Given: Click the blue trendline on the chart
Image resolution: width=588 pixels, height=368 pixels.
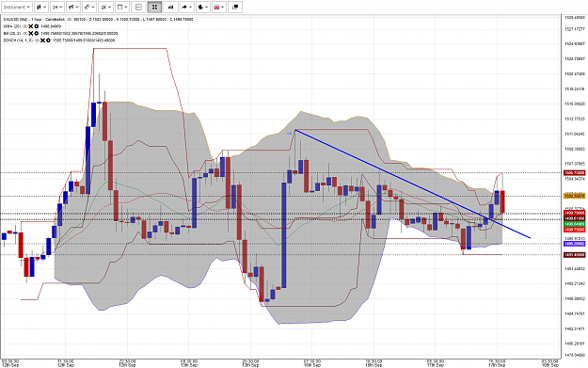Looking at the screenshot, I should coord(412,184).
